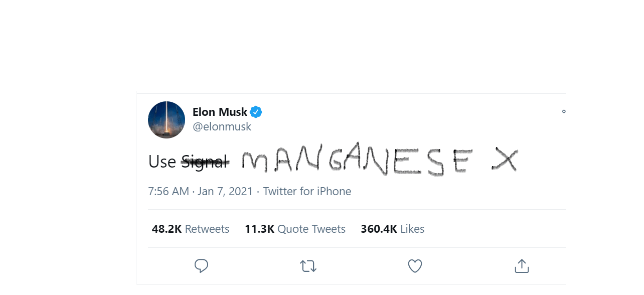Click the reply speech bubble icon
Viewport: 644px width, 295px height.
(x=201, y=266)
